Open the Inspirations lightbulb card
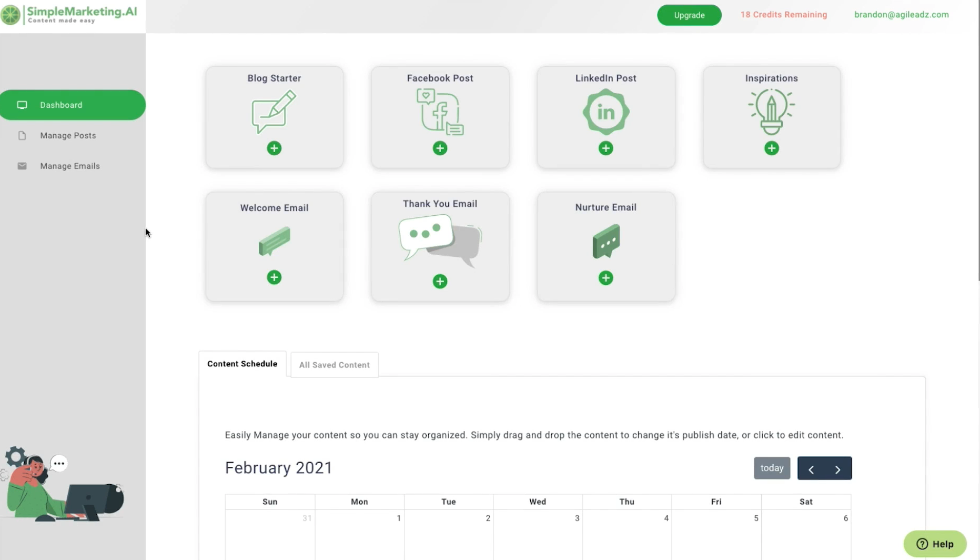The height and width of the screenshot is (560, 980). (771, 148)
